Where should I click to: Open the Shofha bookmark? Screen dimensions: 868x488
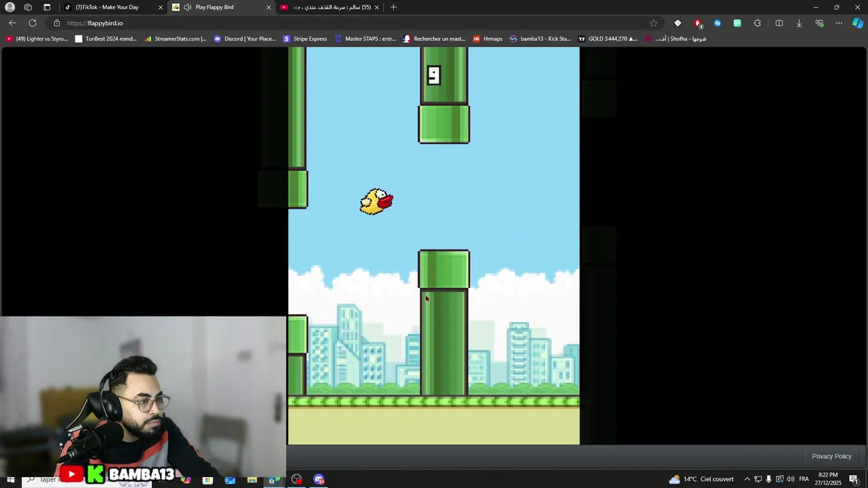pos(676,39)
